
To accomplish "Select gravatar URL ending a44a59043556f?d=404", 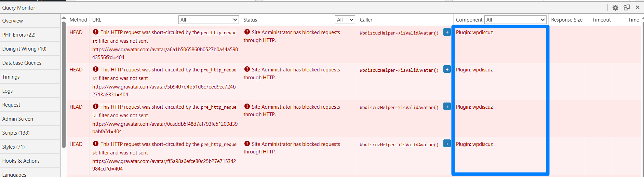I will click(165, 53).
